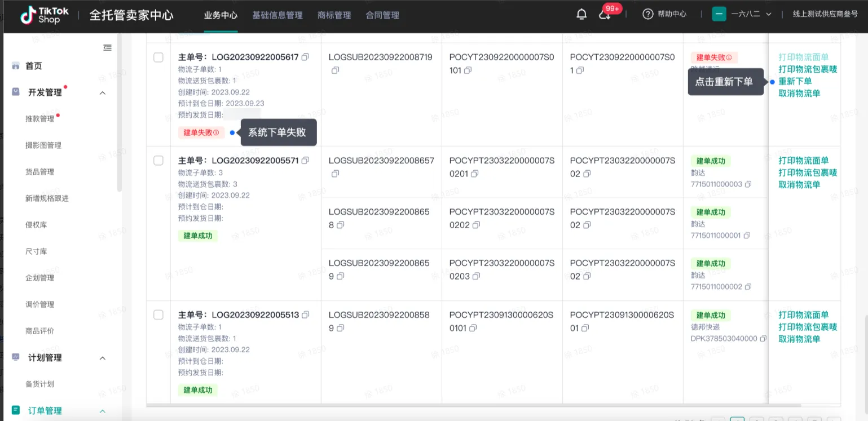This screenshot has width=868, height=421.
Task: Go to the 合同管理 tab
Action: click(x=382, y=15)
